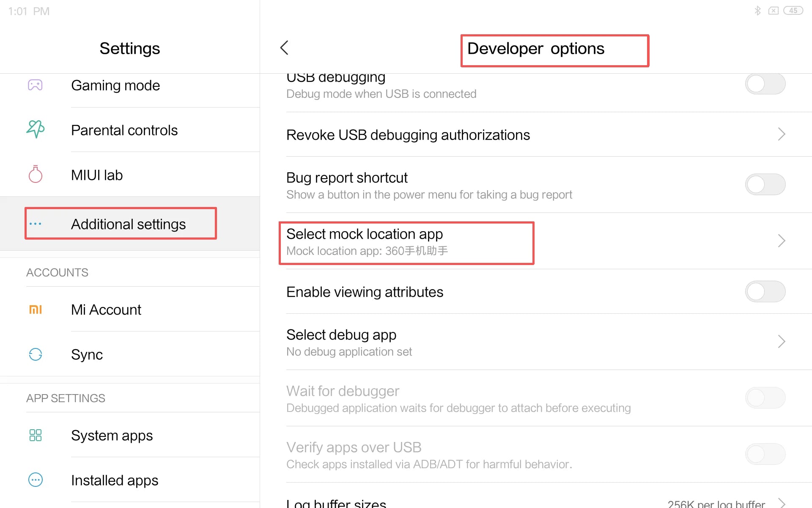Toggle the USB debugging switch

765,84
